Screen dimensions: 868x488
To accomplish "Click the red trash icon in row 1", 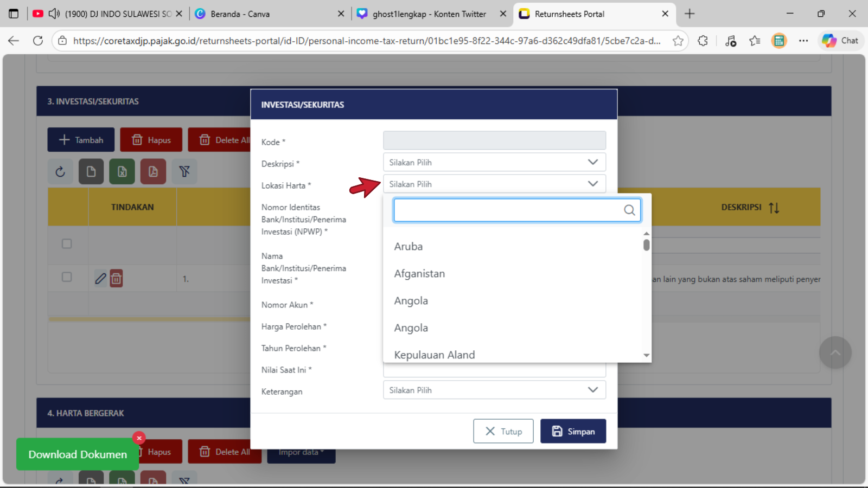I will 116,279.
